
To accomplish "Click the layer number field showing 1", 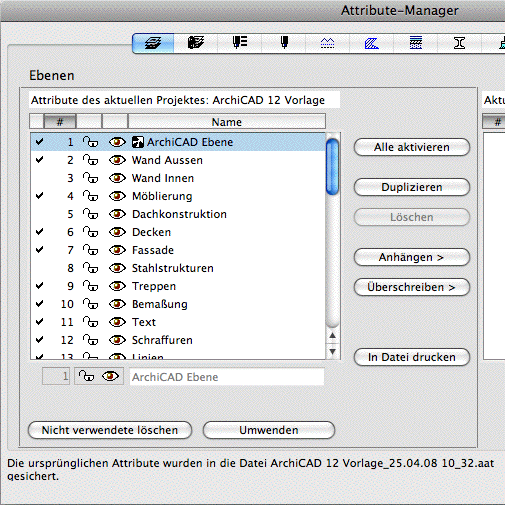I will (56, 376).
